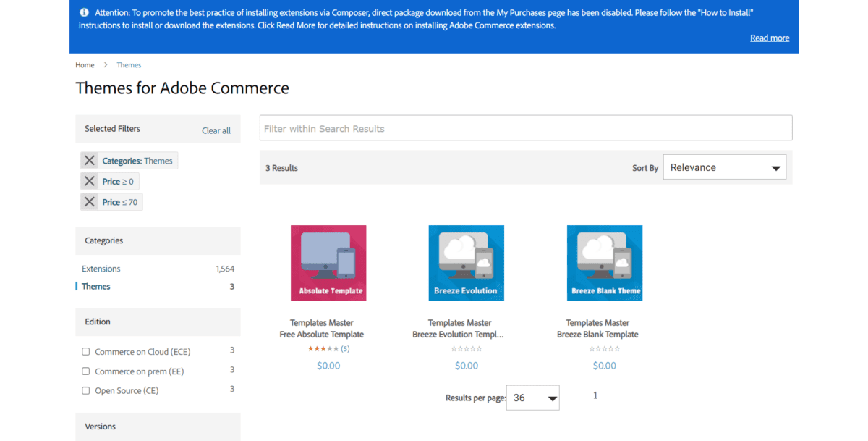Open the Results per page dropdown
This screenshot has width=868, height=441.
[533, 398]
